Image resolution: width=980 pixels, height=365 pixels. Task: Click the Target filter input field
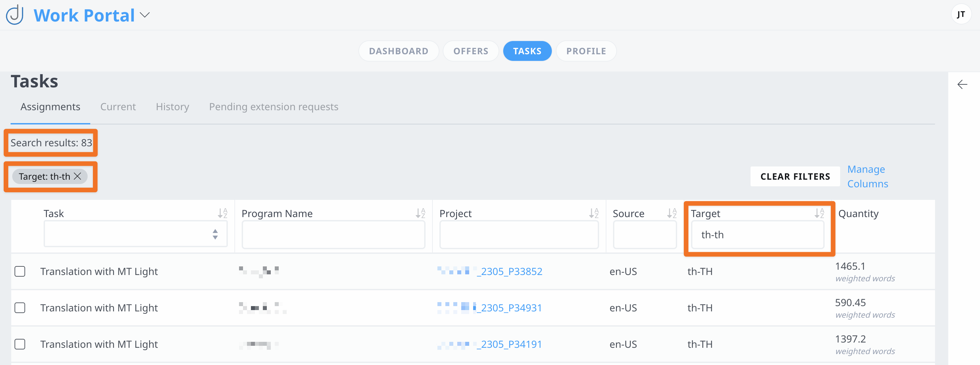(757, 235)
